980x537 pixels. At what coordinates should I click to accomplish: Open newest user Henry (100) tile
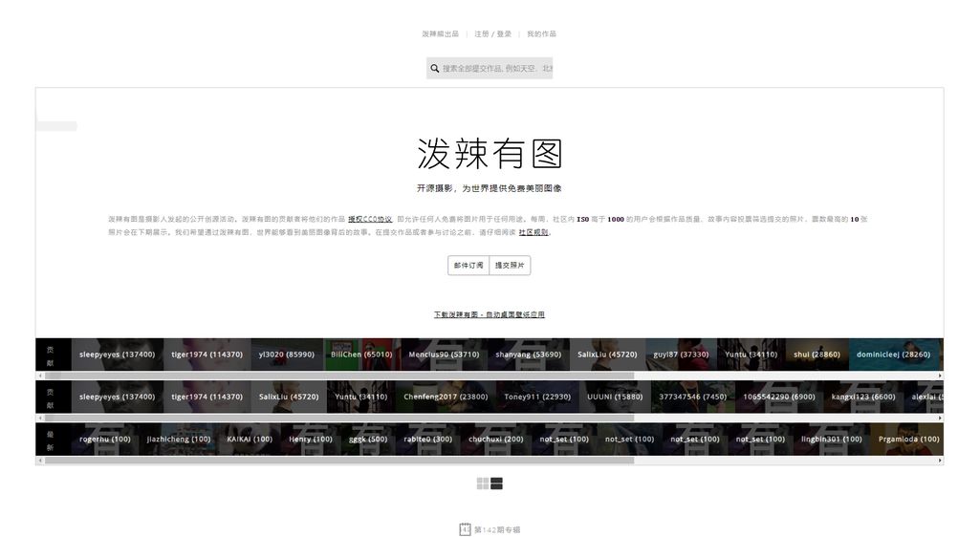tap(311, 439)
